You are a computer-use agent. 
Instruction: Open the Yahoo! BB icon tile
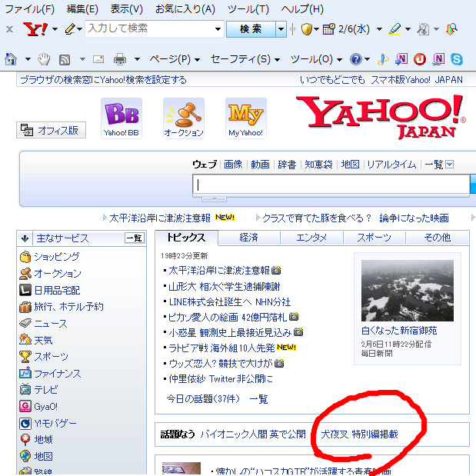coord(121,118)
